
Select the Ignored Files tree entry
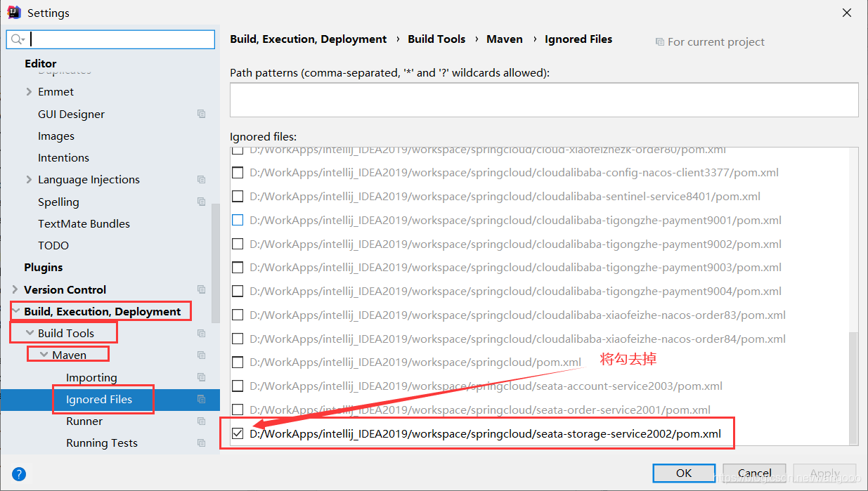point(99,400)
